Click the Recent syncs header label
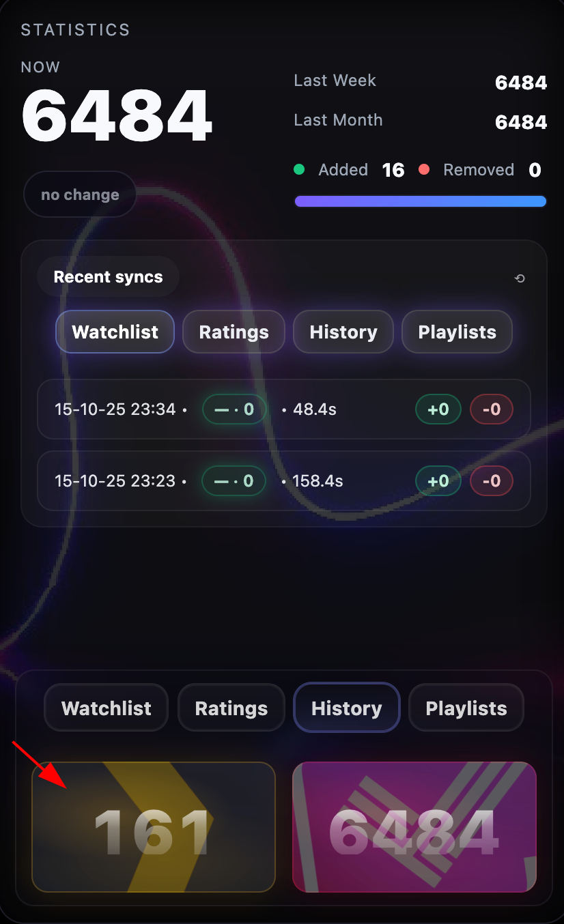The width and height of the screenshot is (564, 924). [109, 277]
